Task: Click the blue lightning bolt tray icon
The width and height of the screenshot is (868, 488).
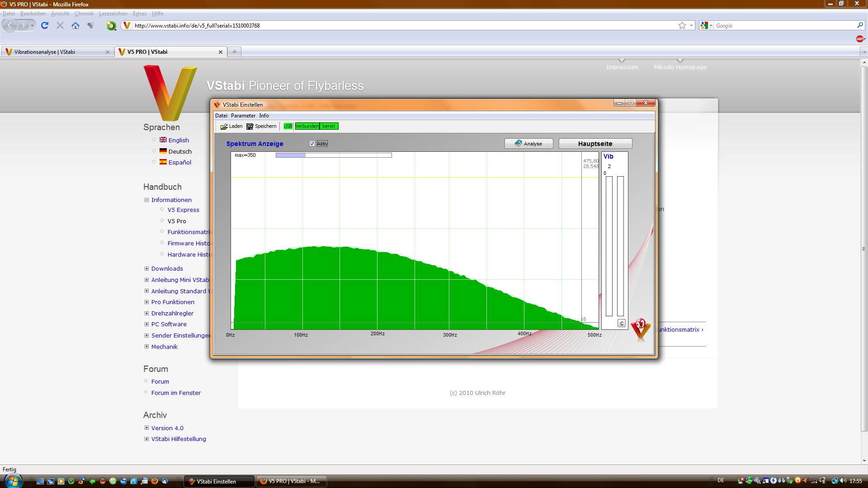Action: (773, 481)
